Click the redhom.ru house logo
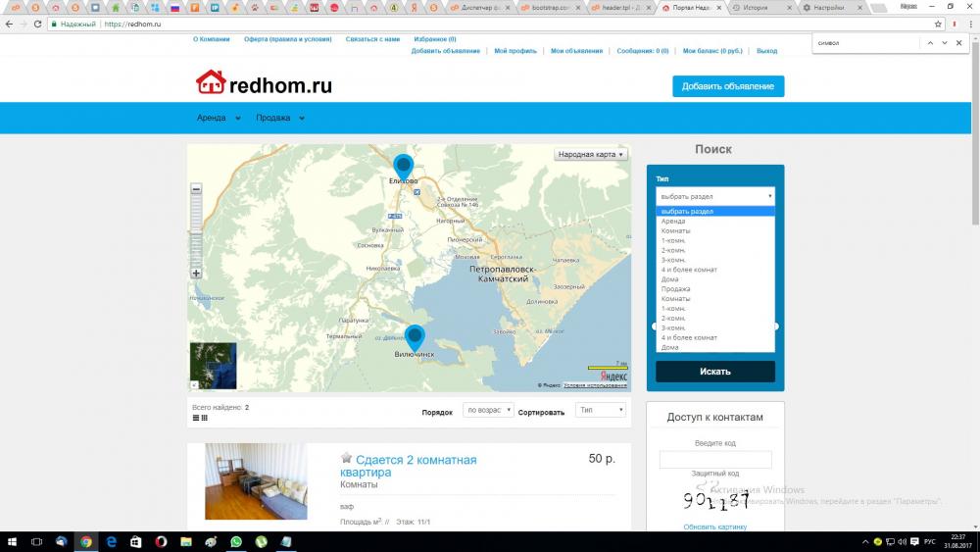 pyautogui.click(x=264, y=82)
